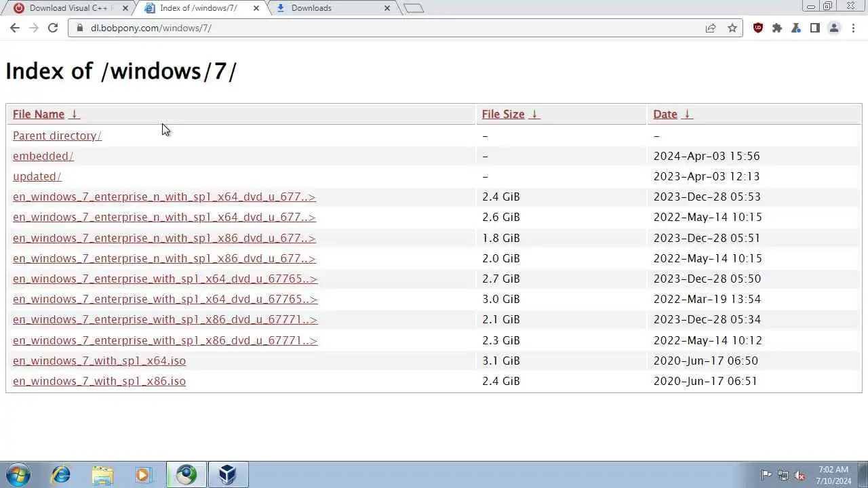868x488 pixels.
Task: Download en_windows_7_with_sp1_x64.iso
Action: pyautogui.click(x=99, y=361)
